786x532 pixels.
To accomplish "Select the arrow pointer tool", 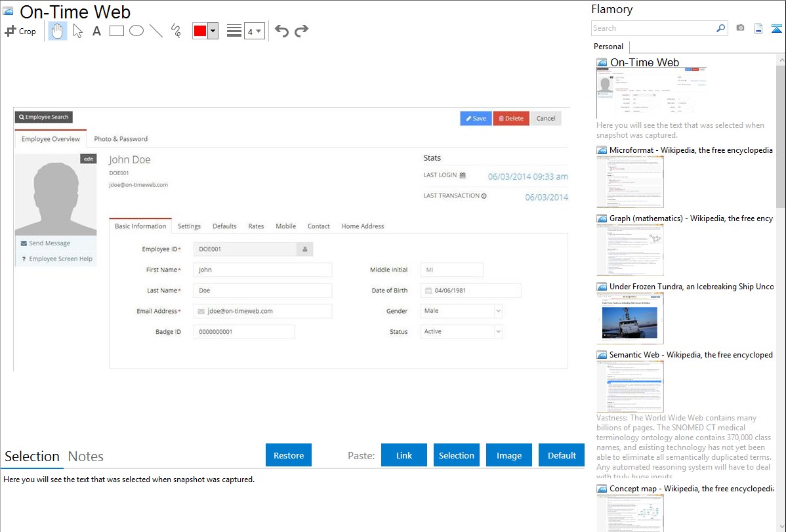I will (77, 31).
